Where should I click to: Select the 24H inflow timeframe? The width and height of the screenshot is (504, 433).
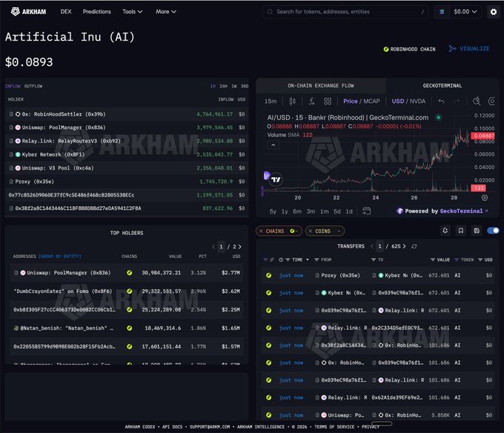point(223,86)
